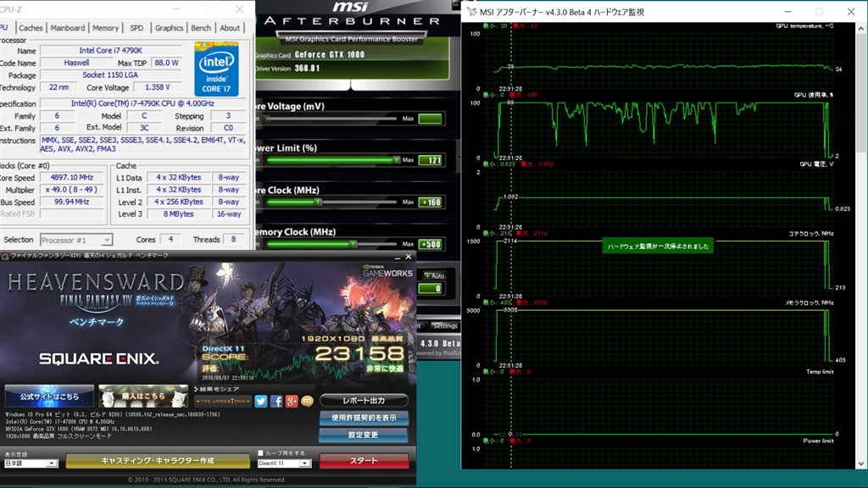Click the Core Speed value 4897.10 MHz
Screen dimensions: 868x488
[72, 178]
